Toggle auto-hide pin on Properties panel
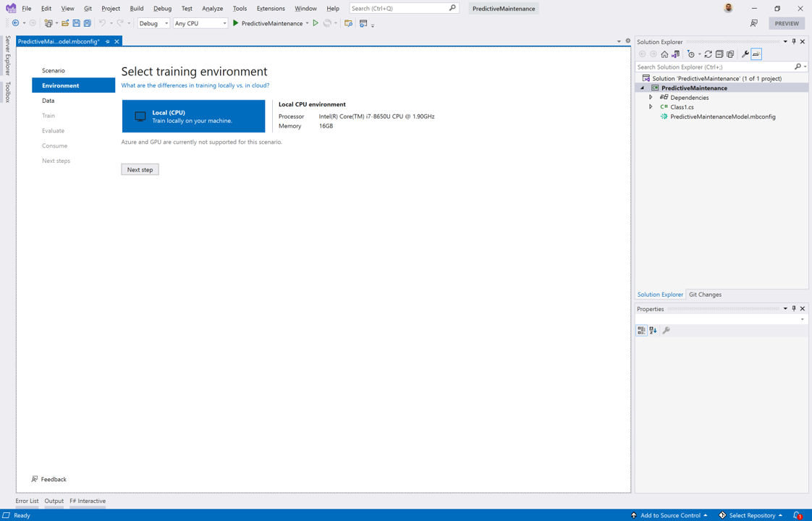Viewport: 812px width, 521px height. tap(794, 309)
